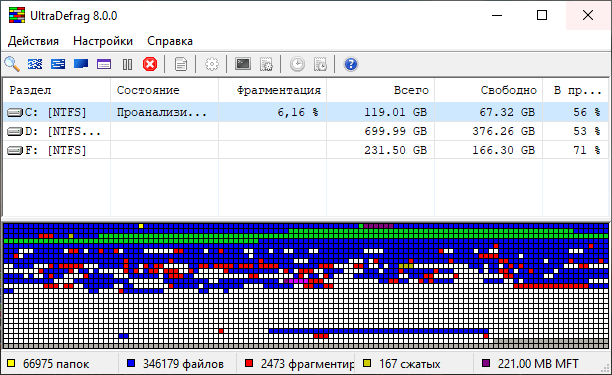Viewport: 612px width, 375px height.
Task: Click the '66975 папок' status bar text
Action: (x=56, y=364)
